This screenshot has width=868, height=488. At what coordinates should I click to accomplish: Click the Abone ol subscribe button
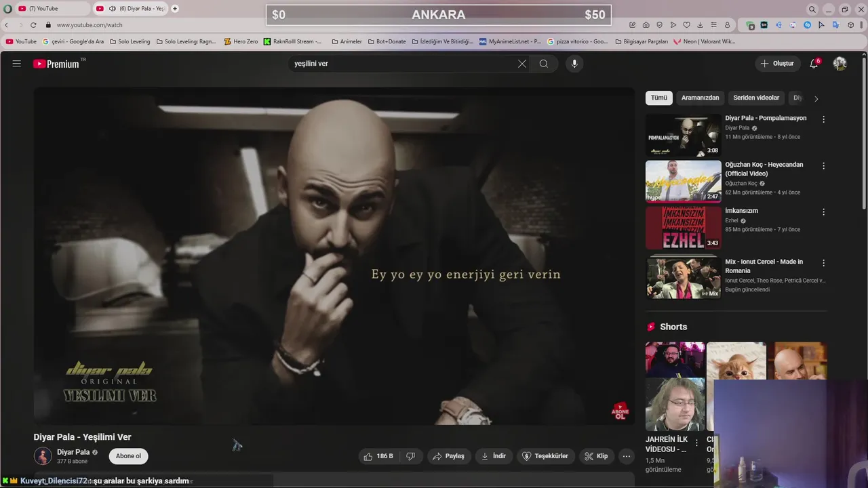point(128,456)
